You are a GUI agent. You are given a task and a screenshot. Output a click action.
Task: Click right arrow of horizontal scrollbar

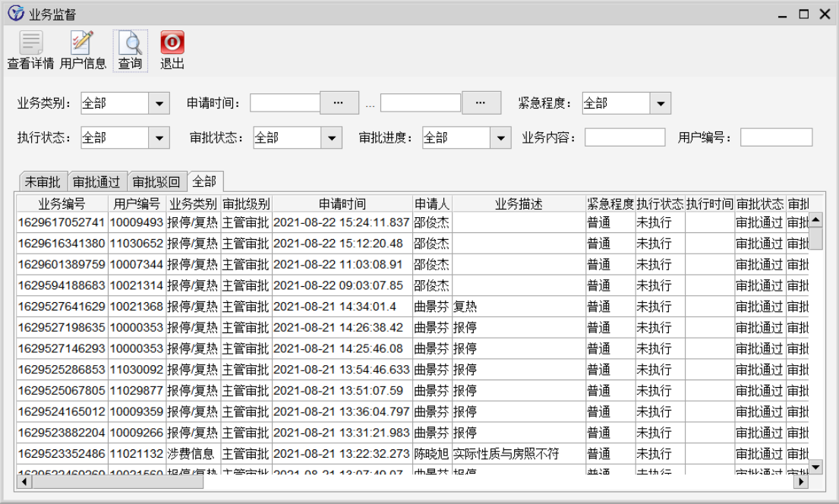(x=800, y=481)
